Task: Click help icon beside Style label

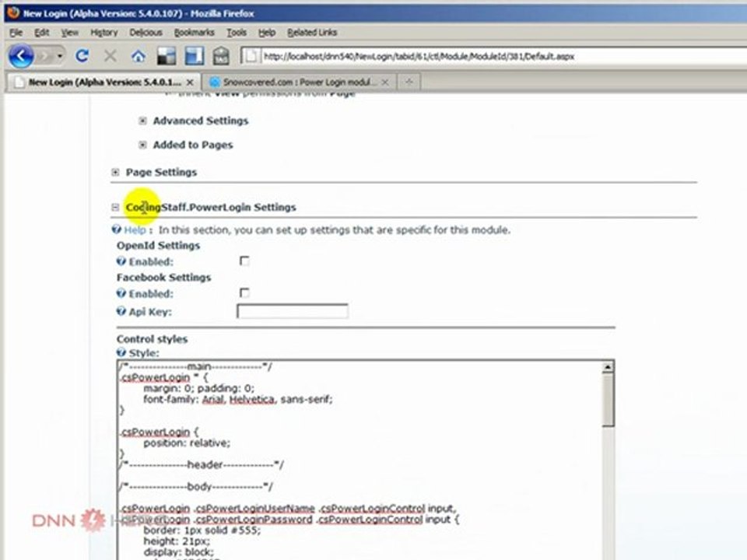Action: pyautogui.click(x=121, y=353)
